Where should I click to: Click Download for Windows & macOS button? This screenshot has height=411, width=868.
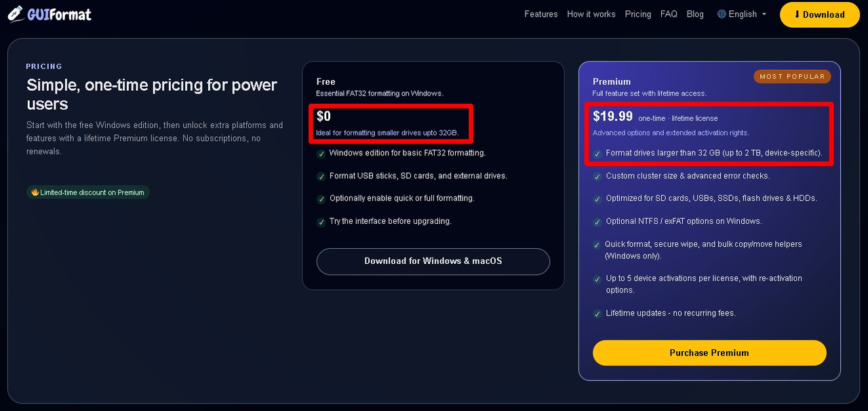pyautogui.click(x=433, y=261)
